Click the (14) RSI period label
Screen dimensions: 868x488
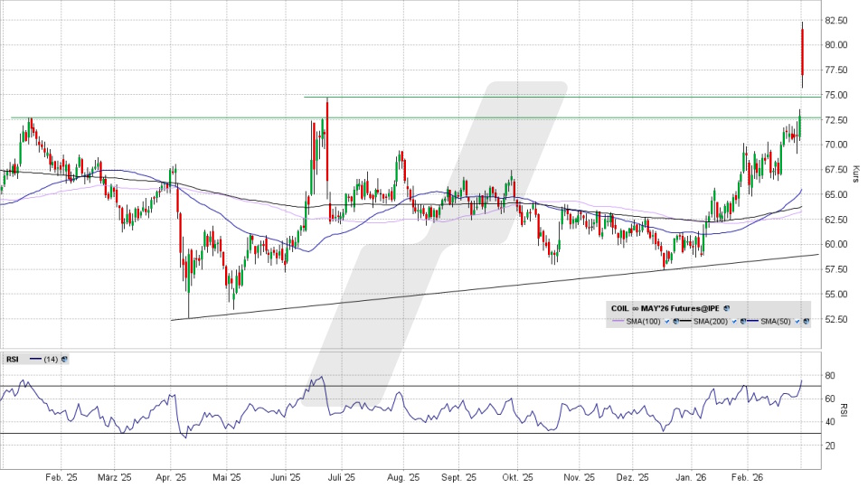click(x=51, y=359)
